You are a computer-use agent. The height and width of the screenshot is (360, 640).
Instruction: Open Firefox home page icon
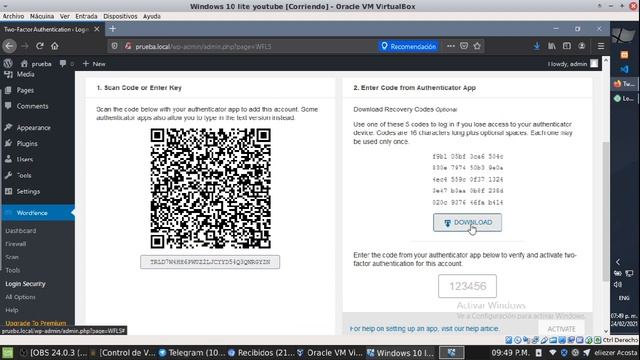click(x=55, y=46)
